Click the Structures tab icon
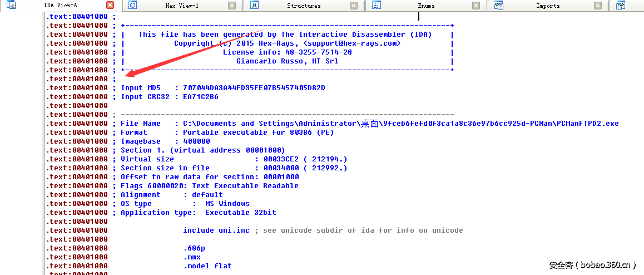 [x=254, y=6]
